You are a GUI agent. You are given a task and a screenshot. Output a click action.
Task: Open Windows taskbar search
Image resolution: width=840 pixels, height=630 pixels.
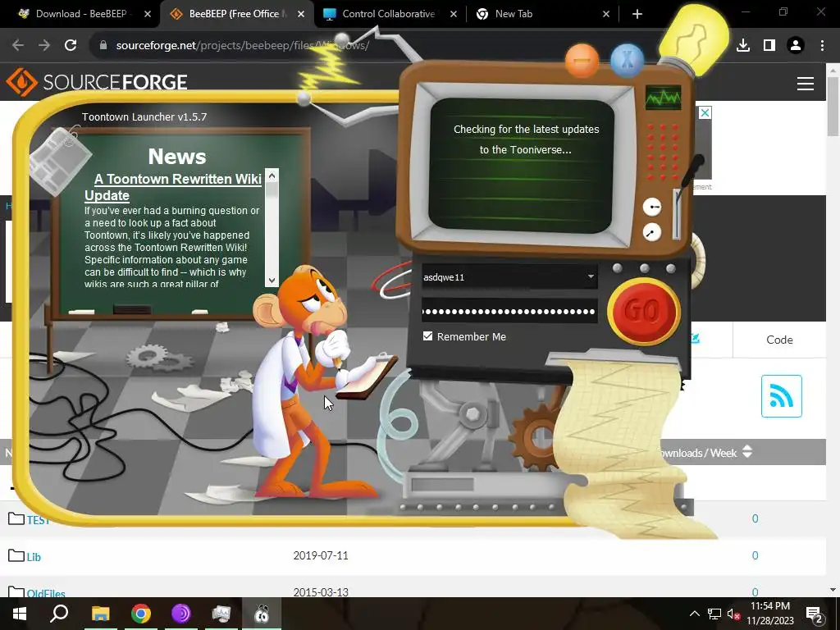(x=59, y=614)
